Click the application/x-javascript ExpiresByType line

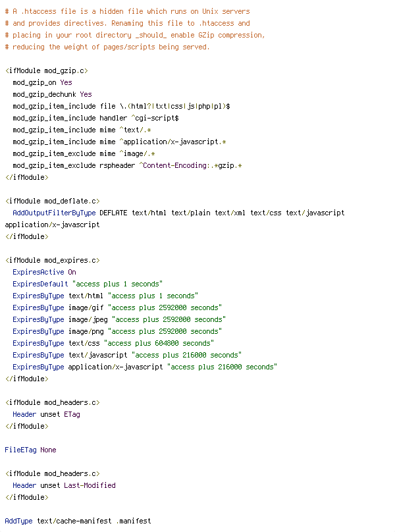pos(145,367)
